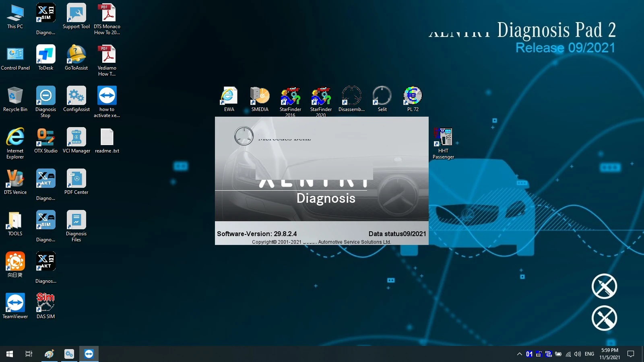Open the ToDesk shortcut
The width and height of the screenshot is (644, 362).
pyautogui.click(x=46, y=58)
